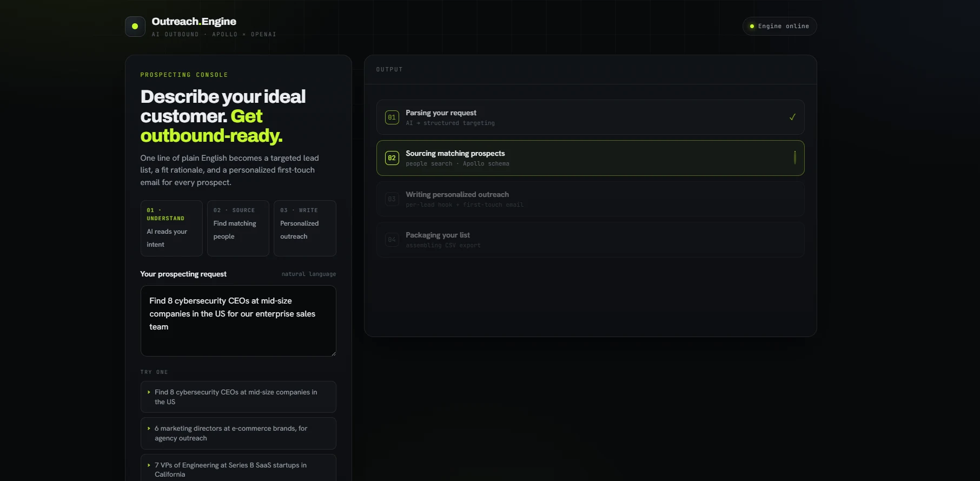Click the Outreach.Engine brand title
Viewport: 980px width, 481px height.
tap(194, 22)
